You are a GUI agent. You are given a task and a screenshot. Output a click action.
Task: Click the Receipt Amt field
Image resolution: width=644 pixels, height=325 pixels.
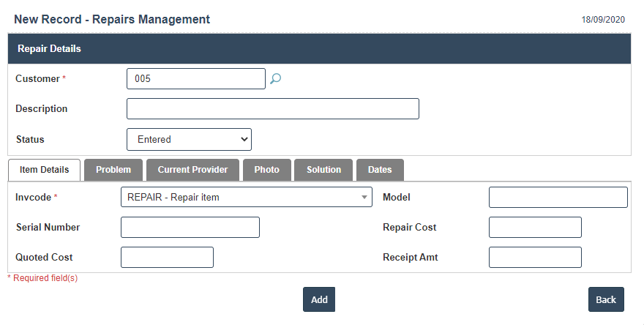[534, 258]
